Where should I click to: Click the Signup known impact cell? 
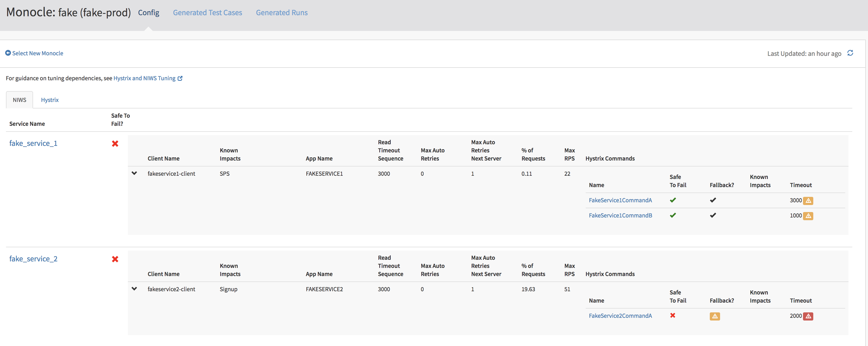tap(228, 289)
